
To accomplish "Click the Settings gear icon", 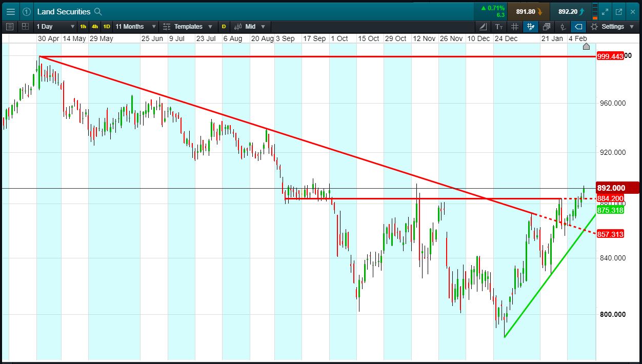I will point(594,26).
